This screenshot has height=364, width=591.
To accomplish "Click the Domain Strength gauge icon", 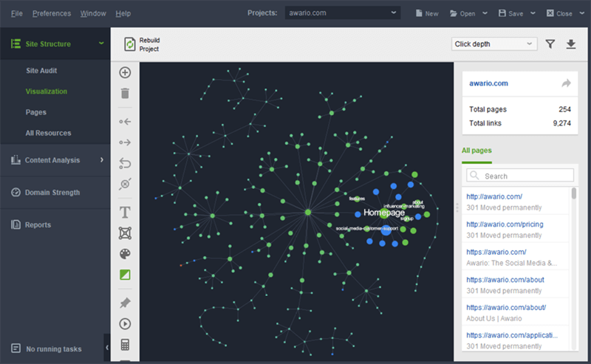I will coord(16,192).
